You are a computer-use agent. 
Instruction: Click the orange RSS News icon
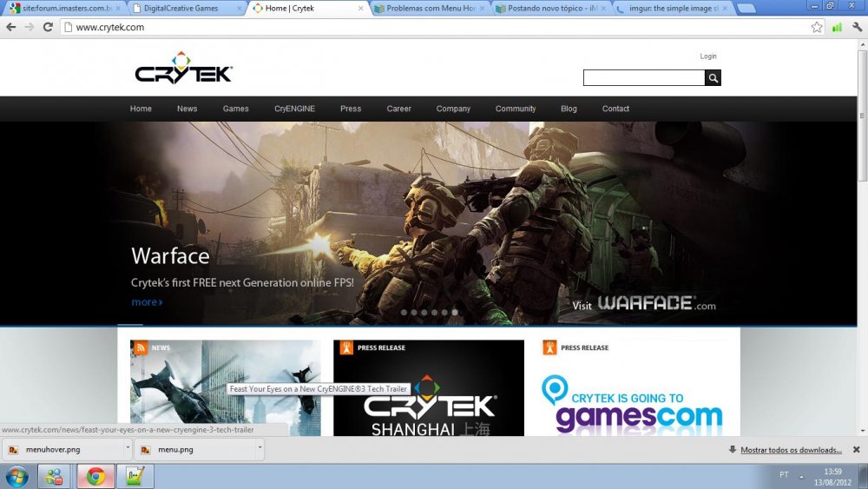[140, 347]
